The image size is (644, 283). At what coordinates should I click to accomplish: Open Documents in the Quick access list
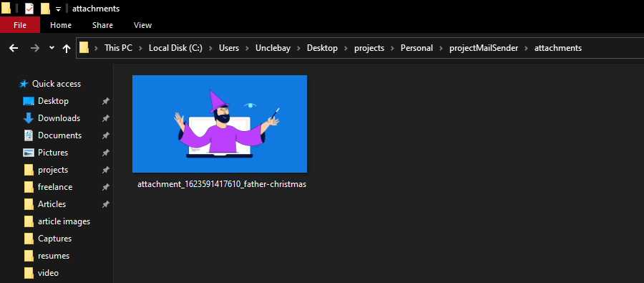click(x=59, y=135)
